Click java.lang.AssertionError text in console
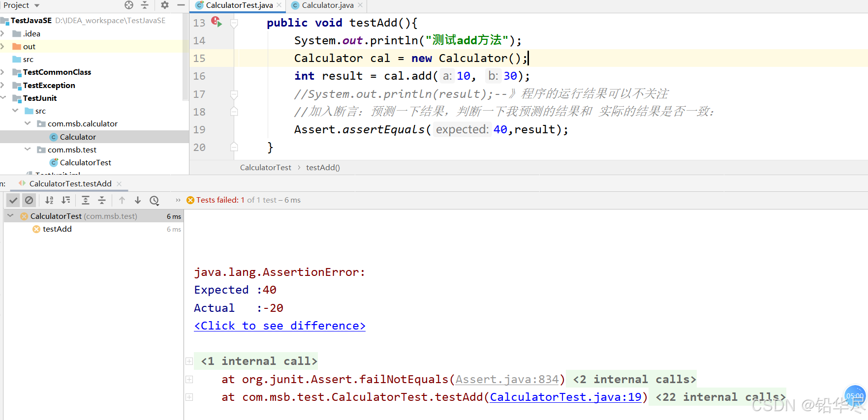Screen dimensions: 868x420 point(279,272)
